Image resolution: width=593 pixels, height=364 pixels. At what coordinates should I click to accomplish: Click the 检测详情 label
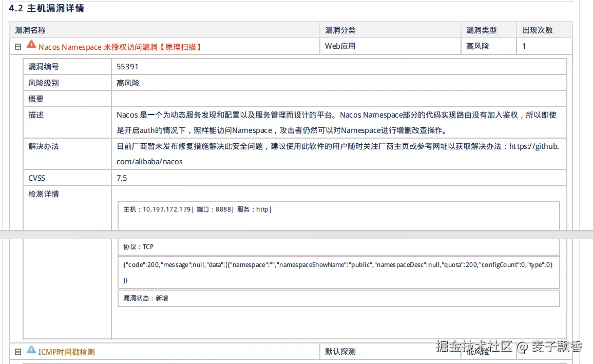(x=44, y=194)
